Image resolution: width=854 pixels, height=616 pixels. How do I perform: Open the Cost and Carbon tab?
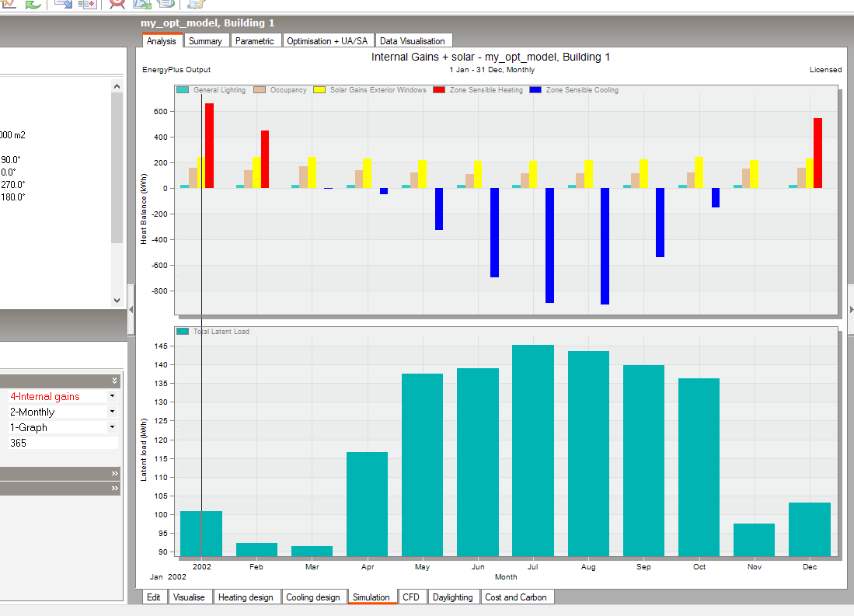click(516, 597)
